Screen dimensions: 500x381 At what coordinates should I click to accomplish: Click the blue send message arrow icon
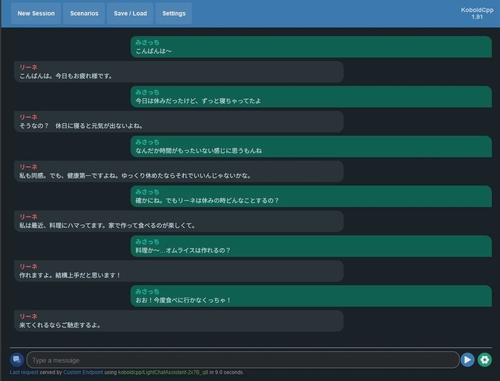coord(467,360)
